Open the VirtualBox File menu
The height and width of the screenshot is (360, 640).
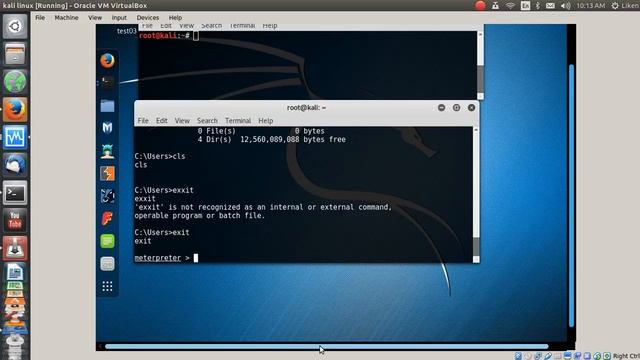[x=40, y=18]
